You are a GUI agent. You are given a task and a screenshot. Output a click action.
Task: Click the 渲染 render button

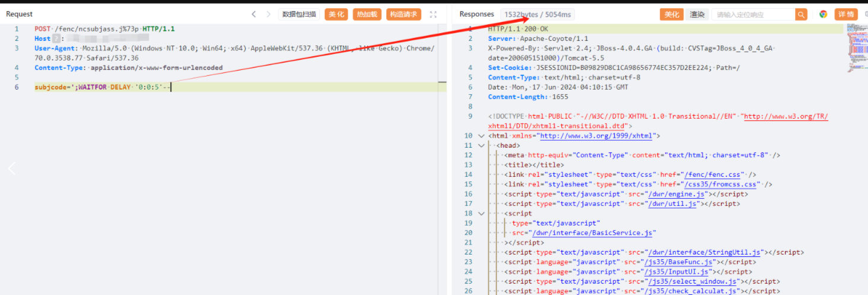click(x=696, y=15)
